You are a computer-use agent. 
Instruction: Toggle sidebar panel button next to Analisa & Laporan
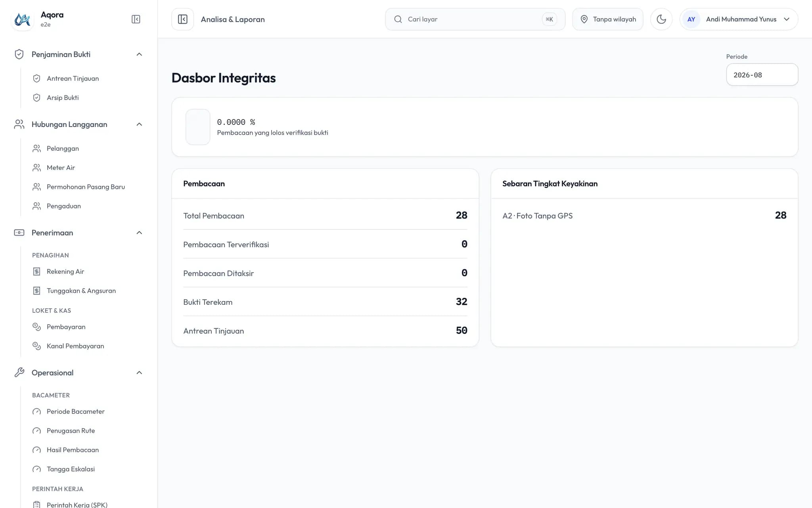[183, 19]
